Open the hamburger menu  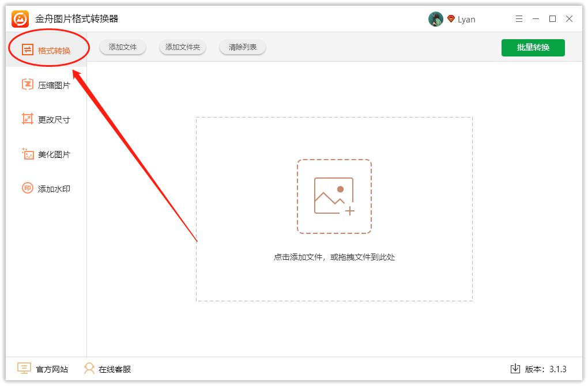point(519,18)
